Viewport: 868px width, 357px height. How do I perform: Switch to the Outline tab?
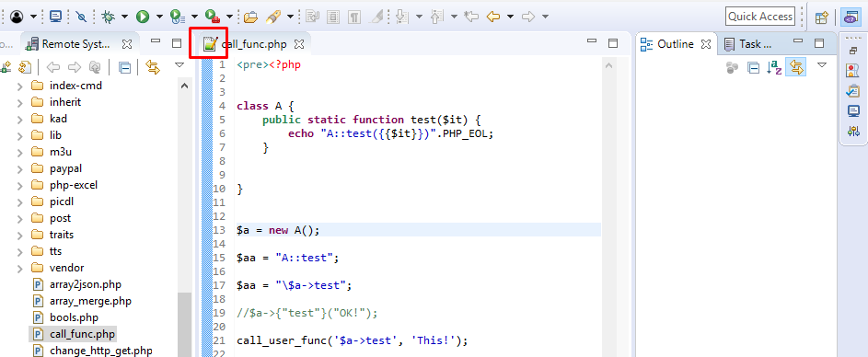[x=675, y=44]
